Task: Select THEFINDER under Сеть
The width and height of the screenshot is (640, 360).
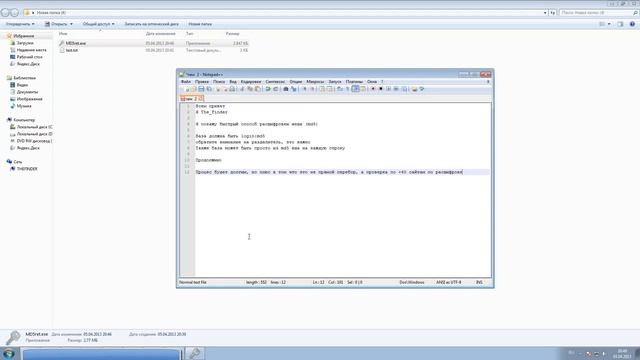Action: pyautogui.click(x=27, y=169)
